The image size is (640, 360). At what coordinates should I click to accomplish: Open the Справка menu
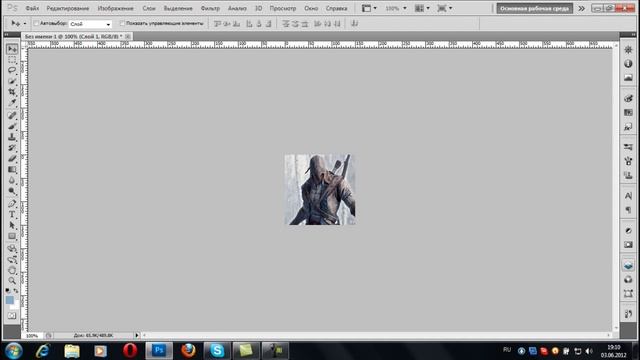(x=336, y=8)
